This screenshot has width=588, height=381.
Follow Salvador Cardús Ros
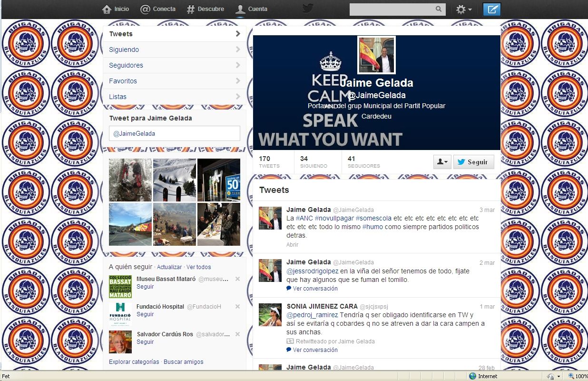tap(145, 342)
